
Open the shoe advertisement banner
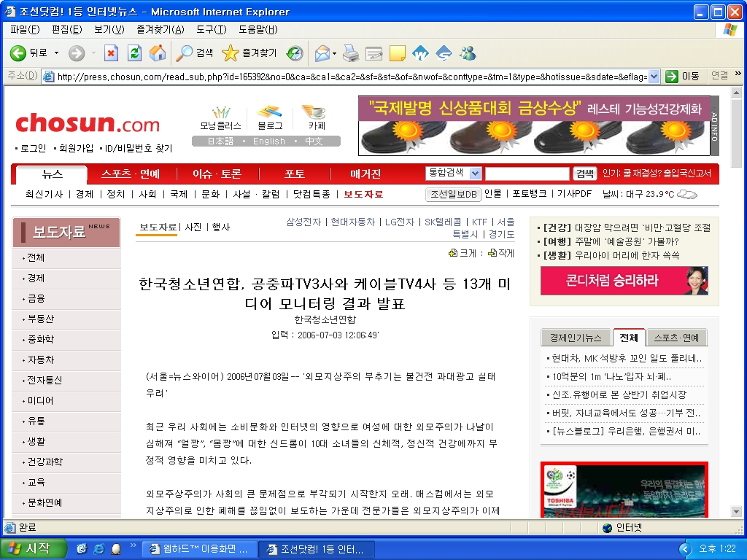coord(535,125)
